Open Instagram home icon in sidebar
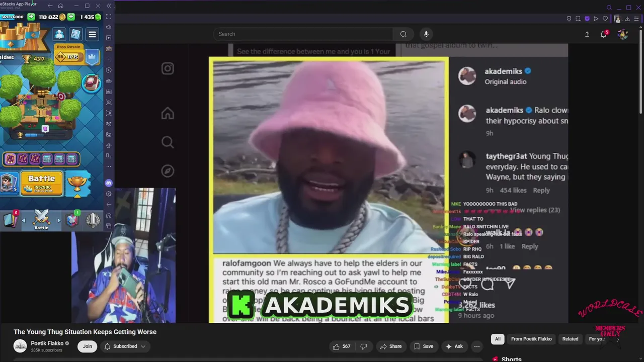This screenshot has height=362, width=644. point(168,114)
